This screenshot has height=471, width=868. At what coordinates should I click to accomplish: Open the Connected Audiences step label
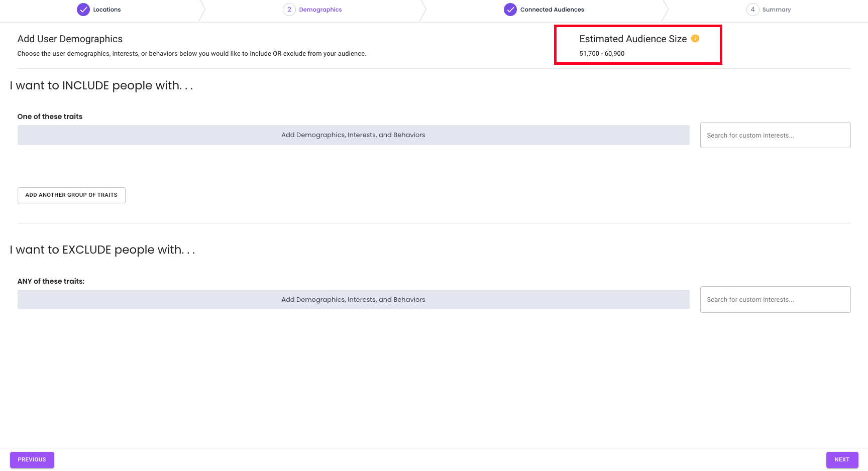[552, 10]
